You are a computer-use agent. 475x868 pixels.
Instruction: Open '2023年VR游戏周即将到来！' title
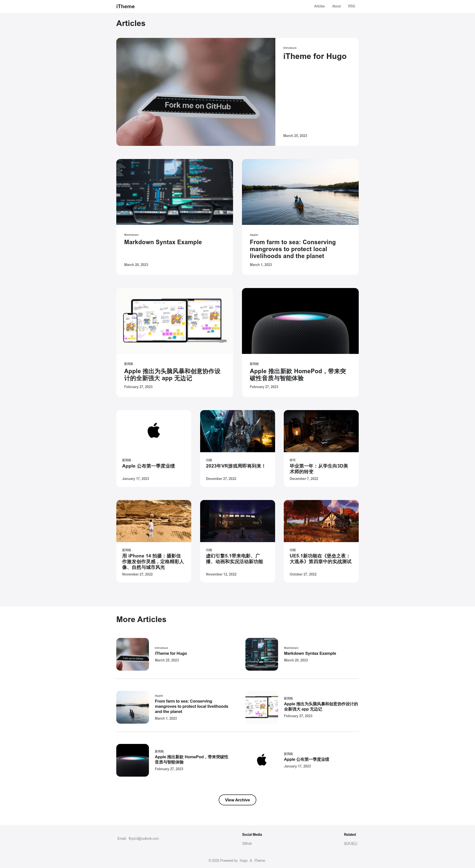236,466
